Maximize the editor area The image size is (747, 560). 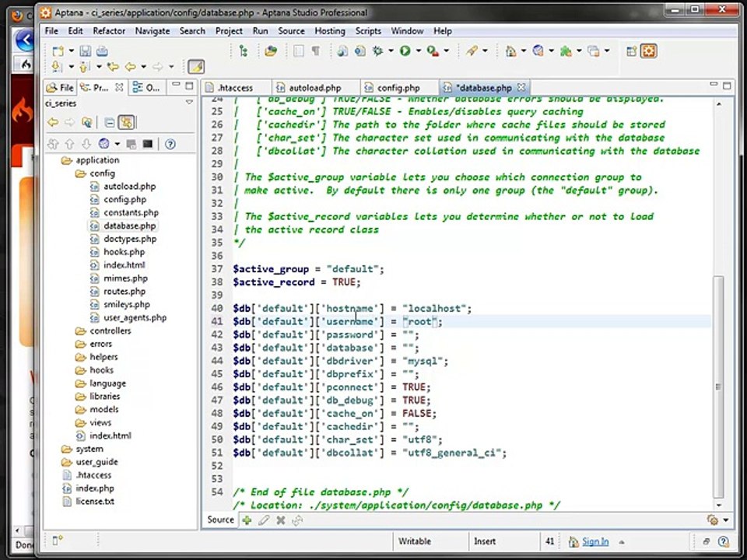click(x=727, y=86)
